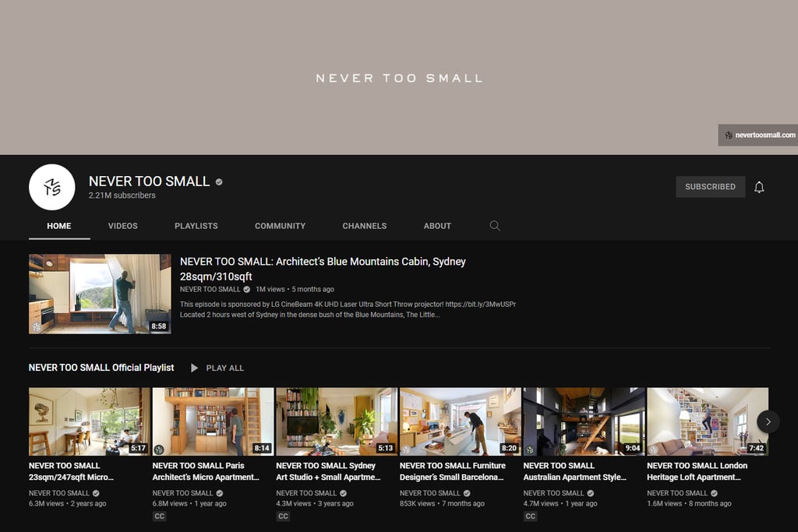Open the London Heritage Loft video thumbnail
Screen dimensions: 798x532
708,421
